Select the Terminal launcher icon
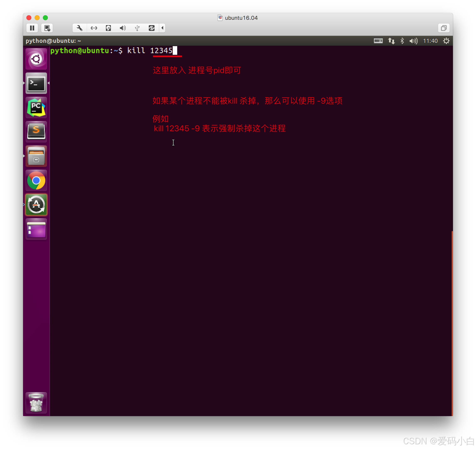Screen dimensions: 476x449 pyautogui.click(x=36, y=83)
